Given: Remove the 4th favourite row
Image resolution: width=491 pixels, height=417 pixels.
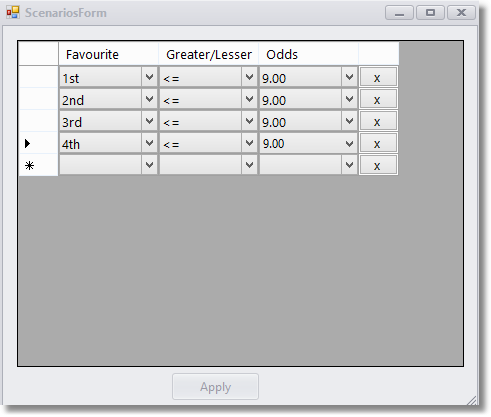Looking at the screenshot, I should (x=378, y=143).
